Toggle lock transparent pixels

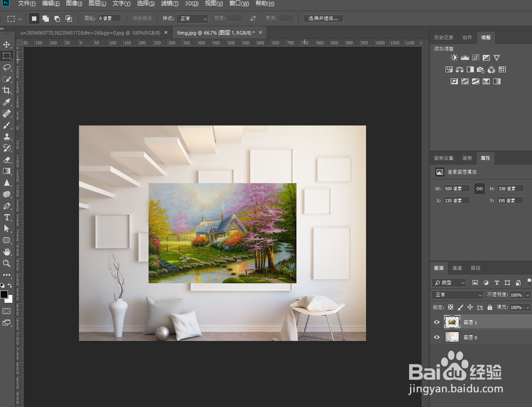click(x=450, y=307)
